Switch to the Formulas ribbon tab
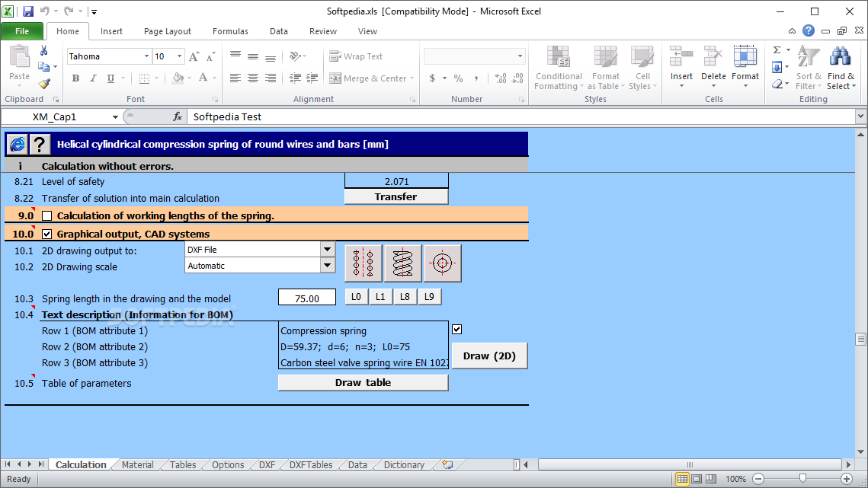 [x=230, y=31]
